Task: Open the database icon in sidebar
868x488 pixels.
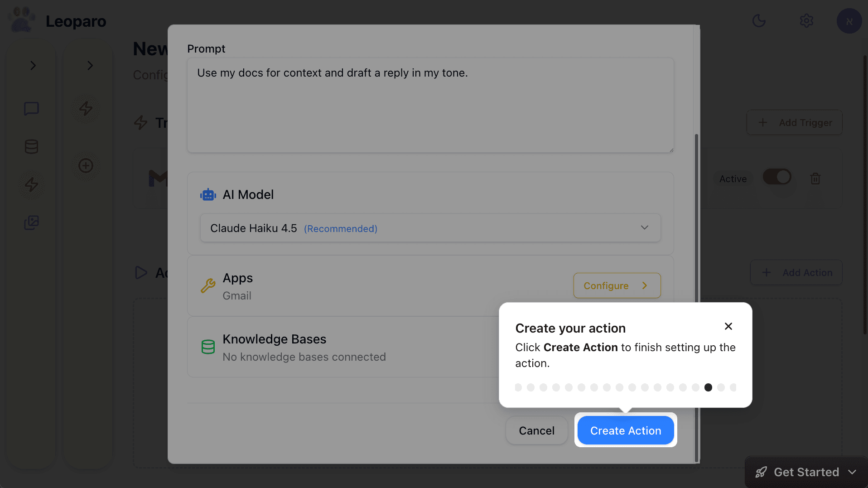Action: (31, 147)
